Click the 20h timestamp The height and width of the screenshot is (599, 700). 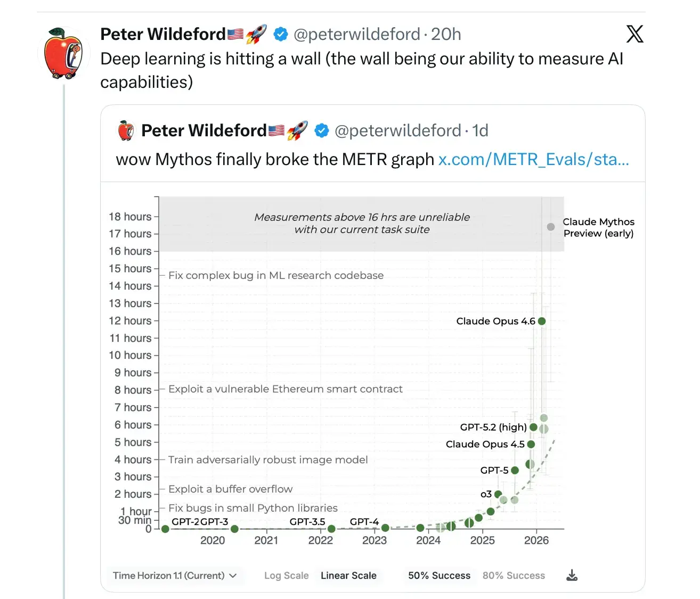tap(446, 35)
